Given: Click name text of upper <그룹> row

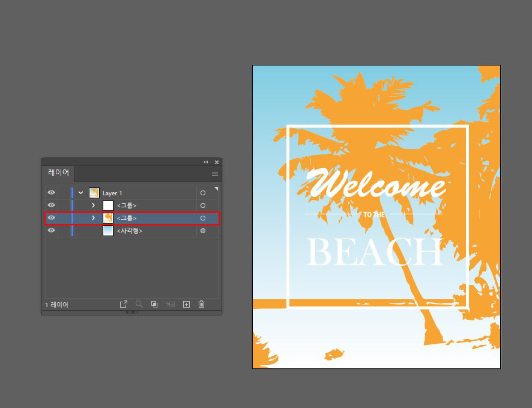Looking at the screenshot, I should tap(127, 206).
